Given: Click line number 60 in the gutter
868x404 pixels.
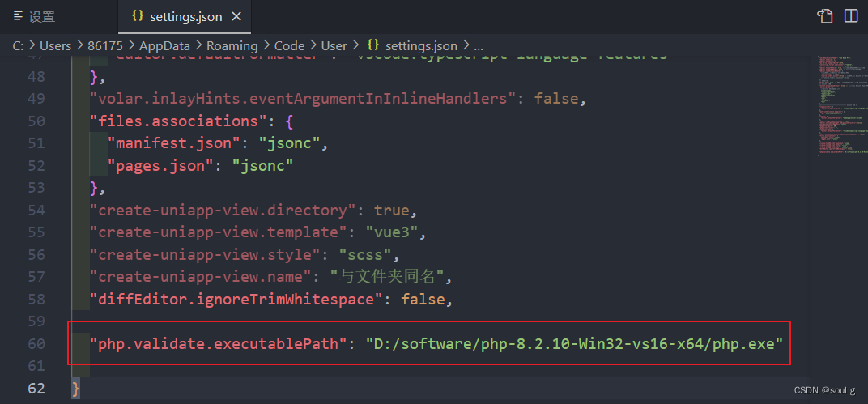Looking at the screenshot, I should [x=36, y=343].
